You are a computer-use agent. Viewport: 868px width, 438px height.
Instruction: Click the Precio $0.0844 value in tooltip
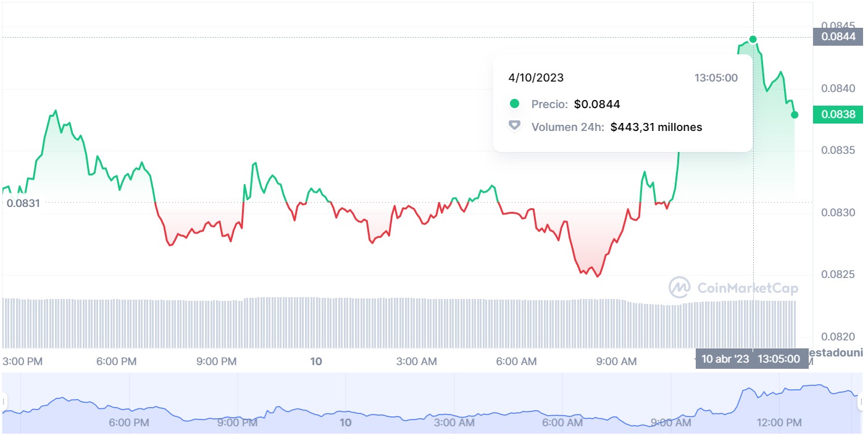click(x=597, y=104)
